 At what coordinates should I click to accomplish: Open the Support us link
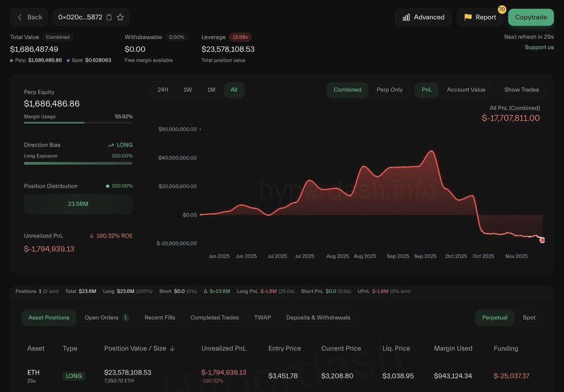[x=539, y=47]
